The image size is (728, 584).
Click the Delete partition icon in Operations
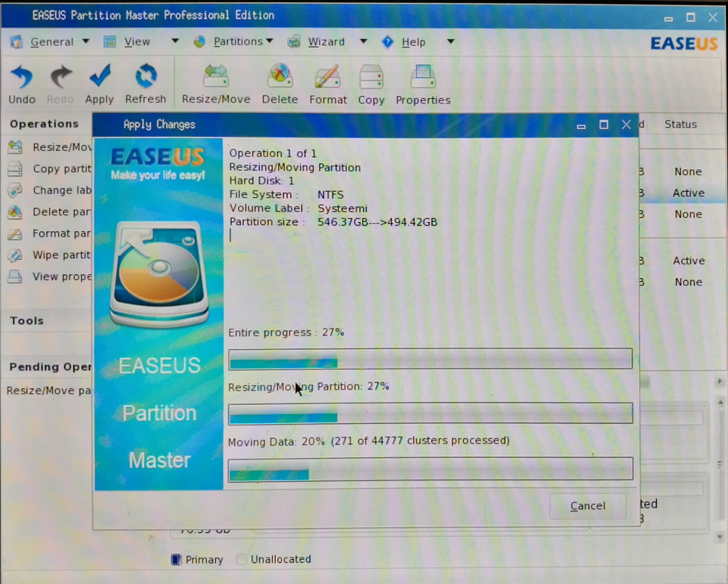click(x=15, y=212)
